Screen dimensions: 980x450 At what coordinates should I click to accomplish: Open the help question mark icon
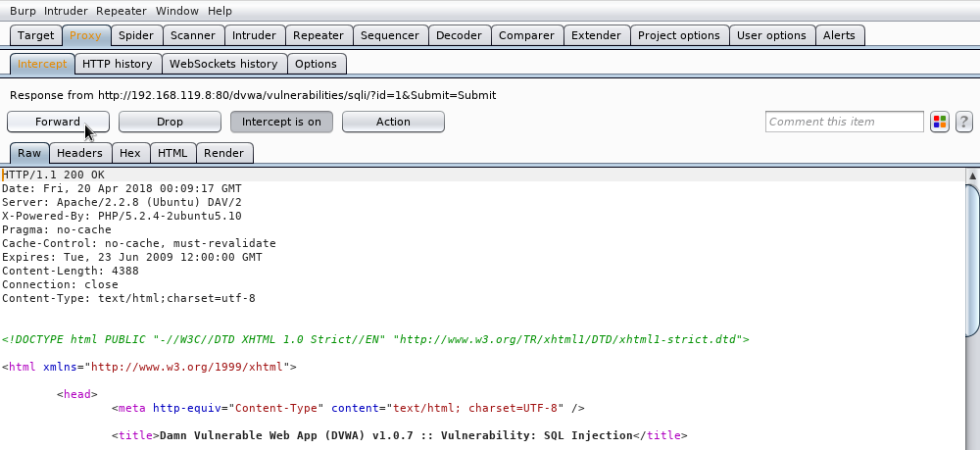click(x=964, y=122)
